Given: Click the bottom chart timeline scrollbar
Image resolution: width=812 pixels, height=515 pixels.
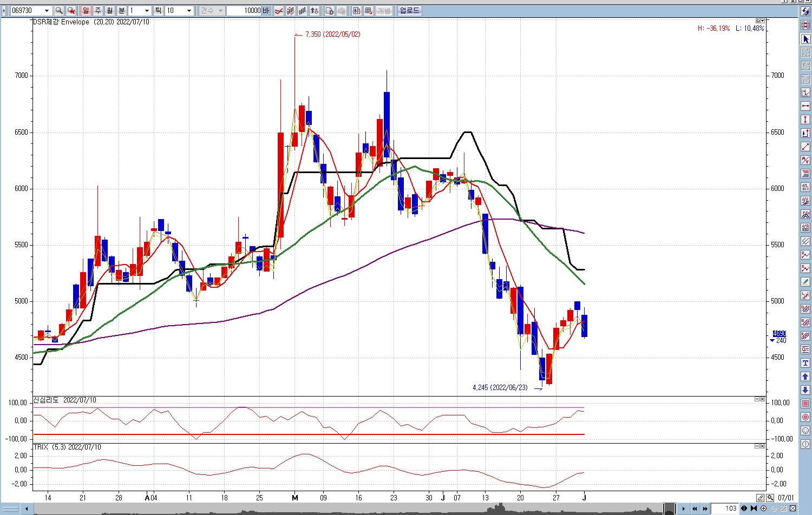Looking at the screenshot, I should tap(346, 509).
